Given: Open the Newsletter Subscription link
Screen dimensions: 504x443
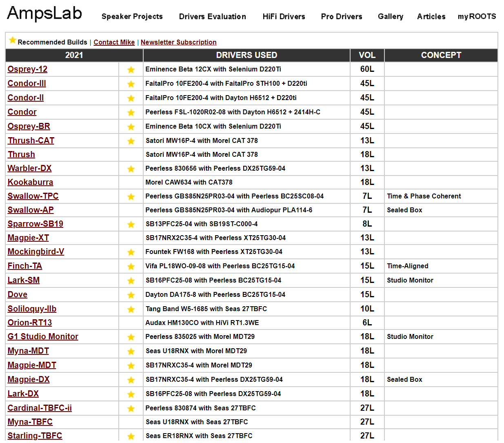Looking at the screenshot, I should (179, 42).
